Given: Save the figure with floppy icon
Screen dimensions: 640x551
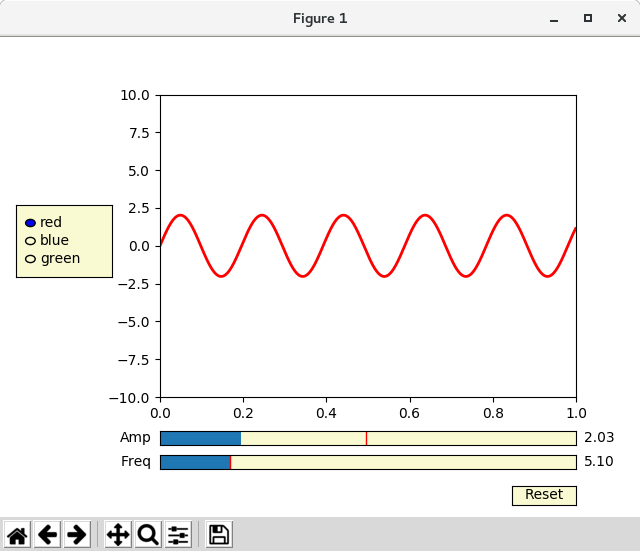Looking at the screenshot, I should [219, 535].
